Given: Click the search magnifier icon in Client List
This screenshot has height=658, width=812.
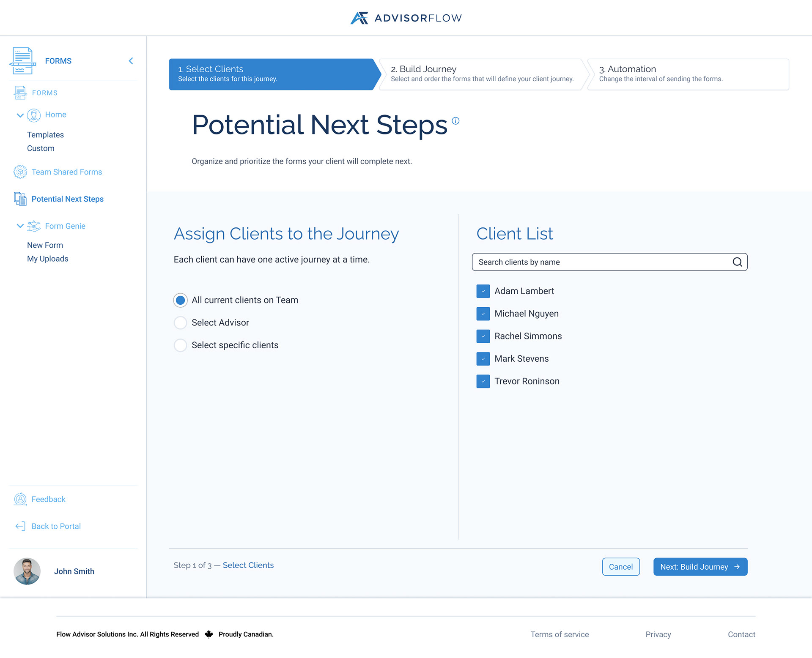Looking at the screenshot, I should pos(737,262).
